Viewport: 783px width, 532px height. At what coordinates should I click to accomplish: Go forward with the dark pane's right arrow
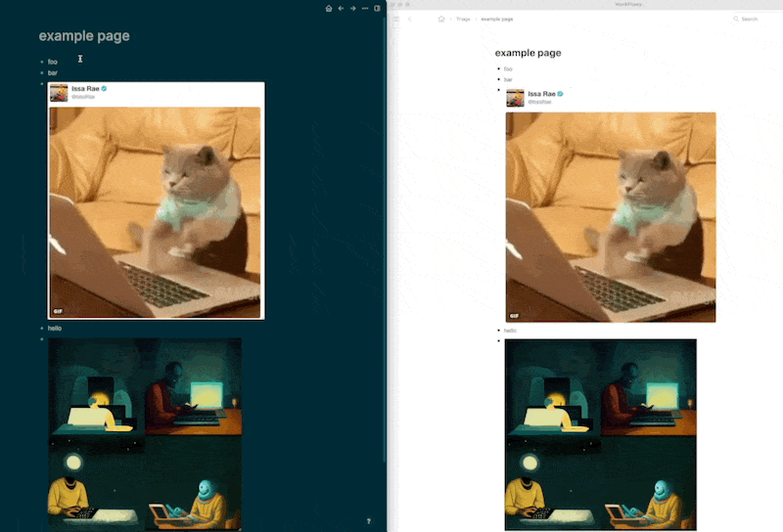[x=353, y=8]
